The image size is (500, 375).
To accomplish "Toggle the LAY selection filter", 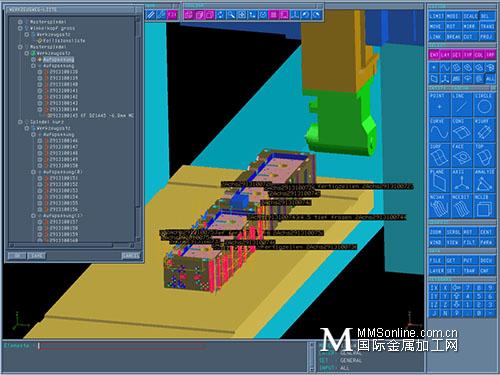I will pyautogui.click(x=445, y=55).
